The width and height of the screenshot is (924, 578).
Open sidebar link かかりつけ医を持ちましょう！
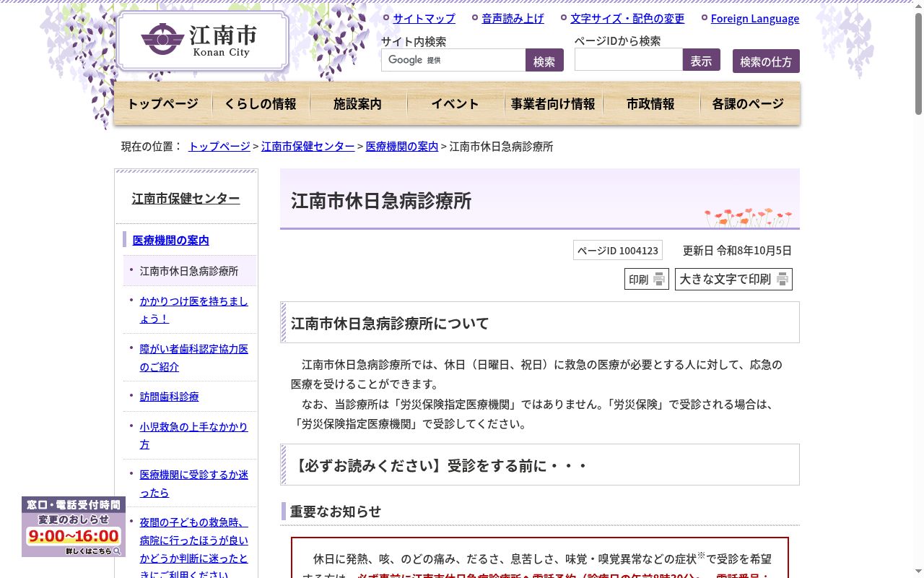[193, 310]
